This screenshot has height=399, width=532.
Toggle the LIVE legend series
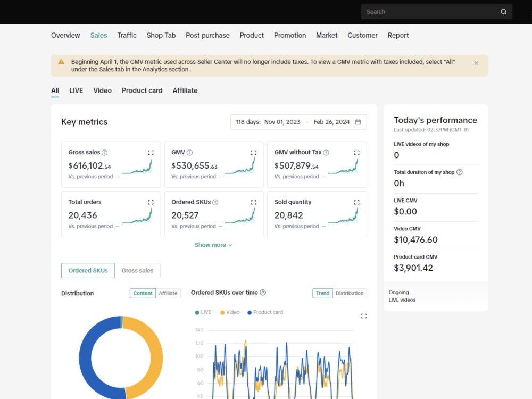pyautogui.click(x=203, y=312)
